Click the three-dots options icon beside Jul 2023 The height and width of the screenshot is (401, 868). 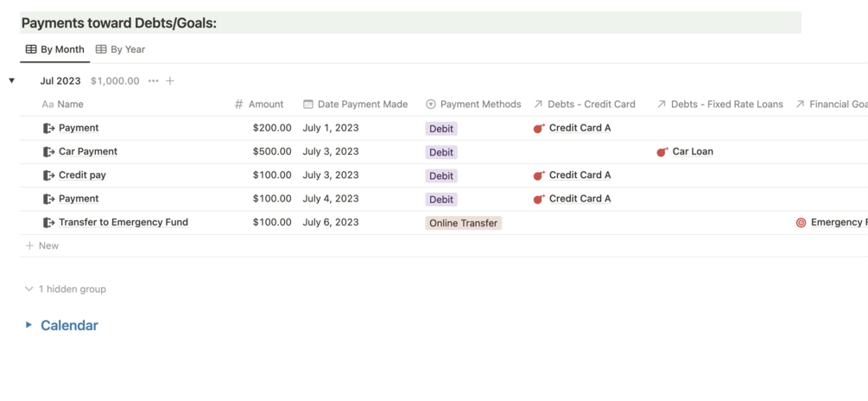tap(153, 81)
